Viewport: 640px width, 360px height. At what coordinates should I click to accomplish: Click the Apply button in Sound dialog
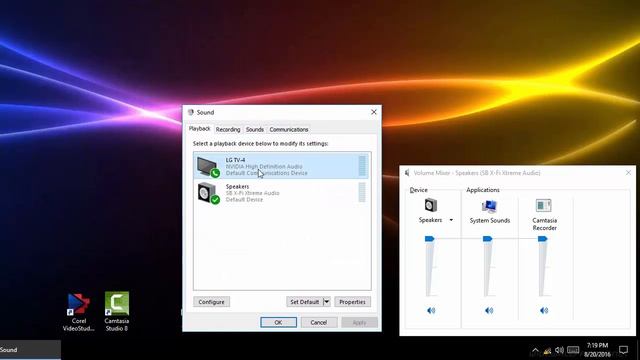(359, 322)
